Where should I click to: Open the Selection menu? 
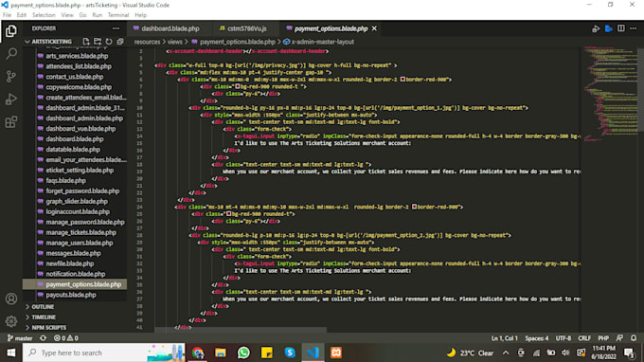44,15
